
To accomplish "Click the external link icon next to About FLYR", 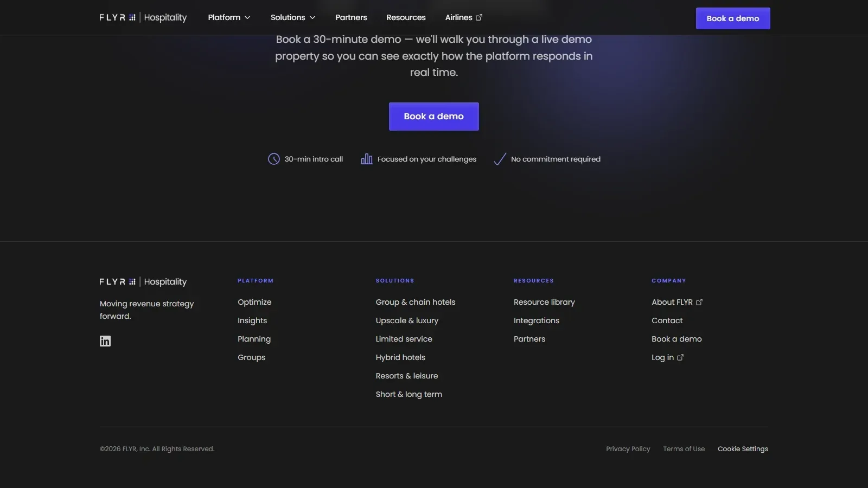I will pyautogui.click(x=699, y=302).
